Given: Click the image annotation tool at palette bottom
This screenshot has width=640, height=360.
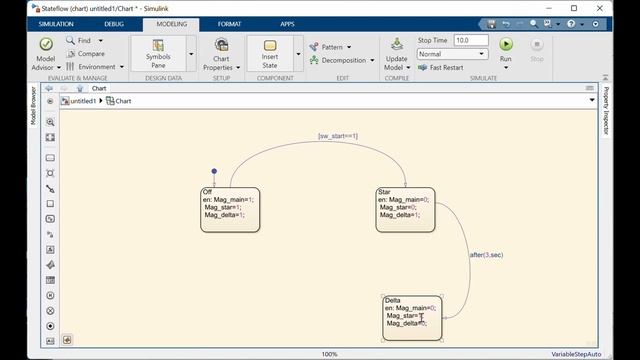Looking at the screenshot, I should [x=50, y=341].
